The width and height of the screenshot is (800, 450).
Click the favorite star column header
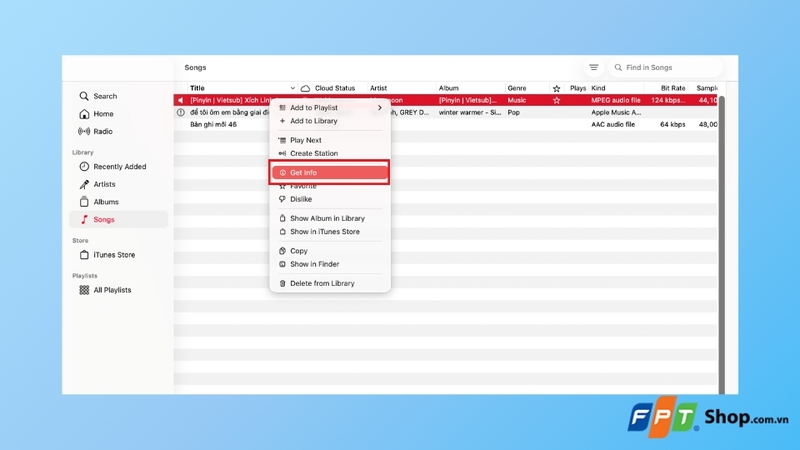pos(556,88)
